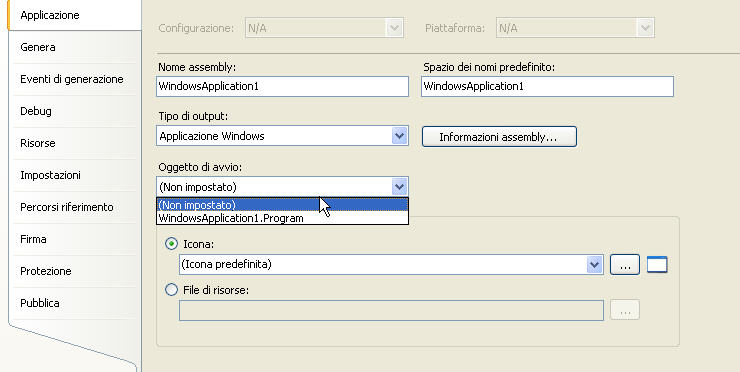Image resolution: width=740 pixels, height=372 pixels.
Task: Choose WindowsApplication1.Program from the list
Action: [x=282, y=218]
